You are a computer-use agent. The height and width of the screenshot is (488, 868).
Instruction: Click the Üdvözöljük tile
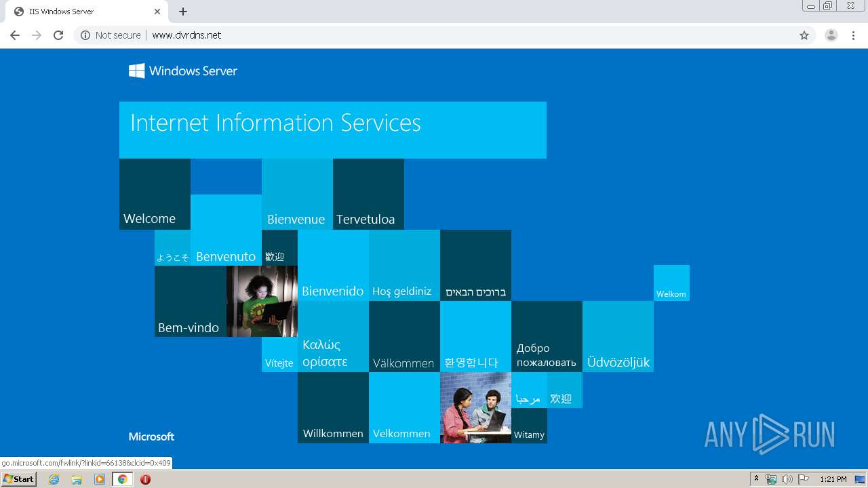[618, 336]
